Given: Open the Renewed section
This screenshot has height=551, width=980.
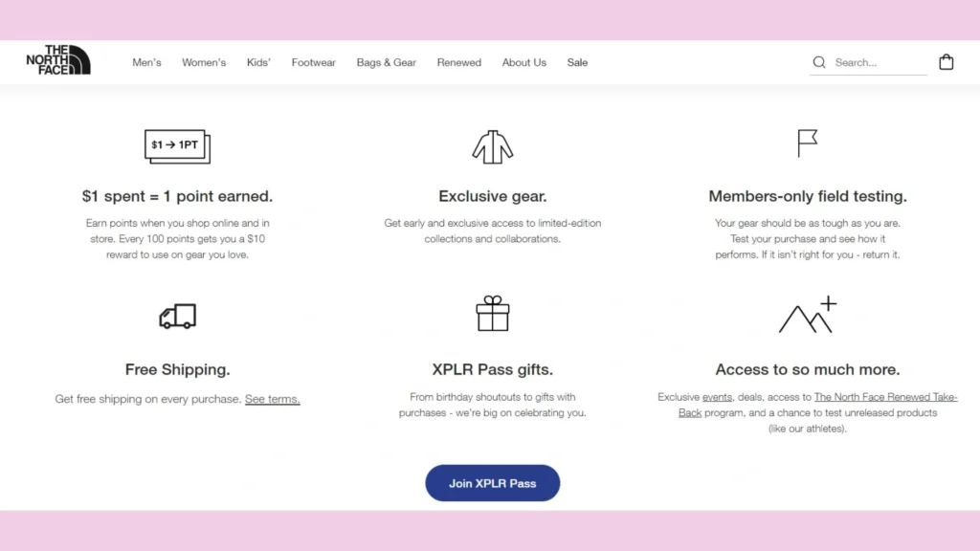Looking at the screenshot, I should (459, 62).
